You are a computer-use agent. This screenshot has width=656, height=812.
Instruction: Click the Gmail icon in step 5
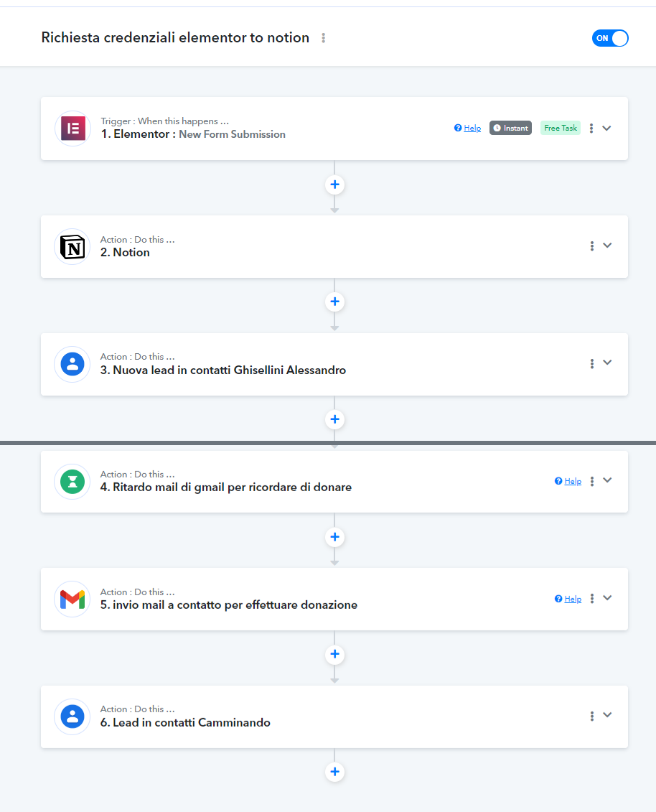point(72,599)
